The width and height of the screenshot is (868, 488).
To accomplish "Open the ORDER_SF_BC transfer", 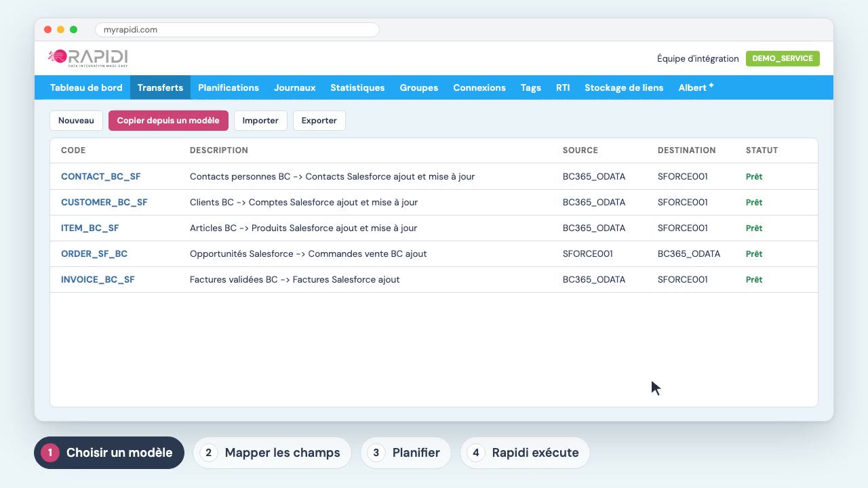I will (94, 253).
